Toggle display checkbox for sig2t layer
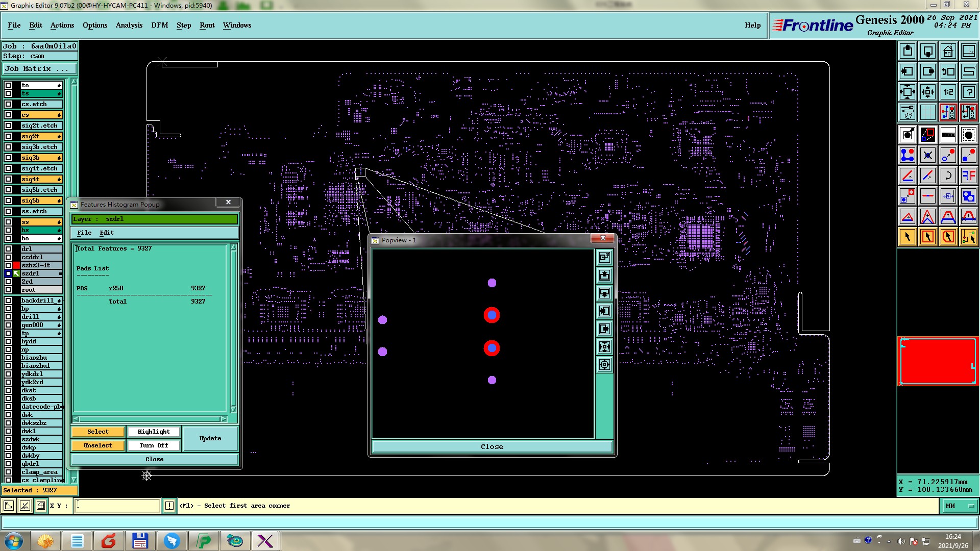The height and width of the screenshot is (551, 980). click(8, 136)
